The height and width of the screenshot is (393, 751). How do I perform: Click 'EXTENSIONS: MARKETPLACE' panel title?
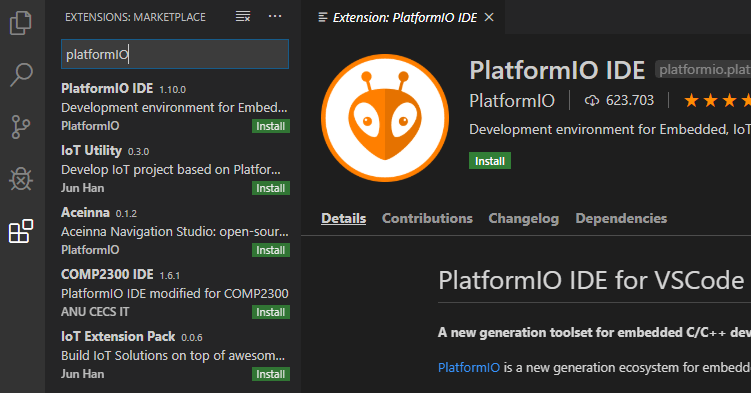[135, 17]
